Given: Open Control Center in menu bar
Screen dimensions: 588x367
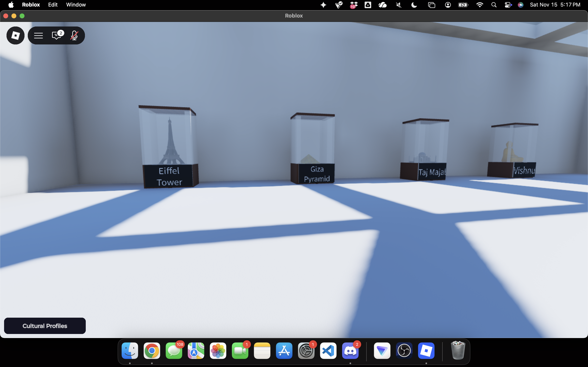Looking at the screenshot, I should pos(508,5).
